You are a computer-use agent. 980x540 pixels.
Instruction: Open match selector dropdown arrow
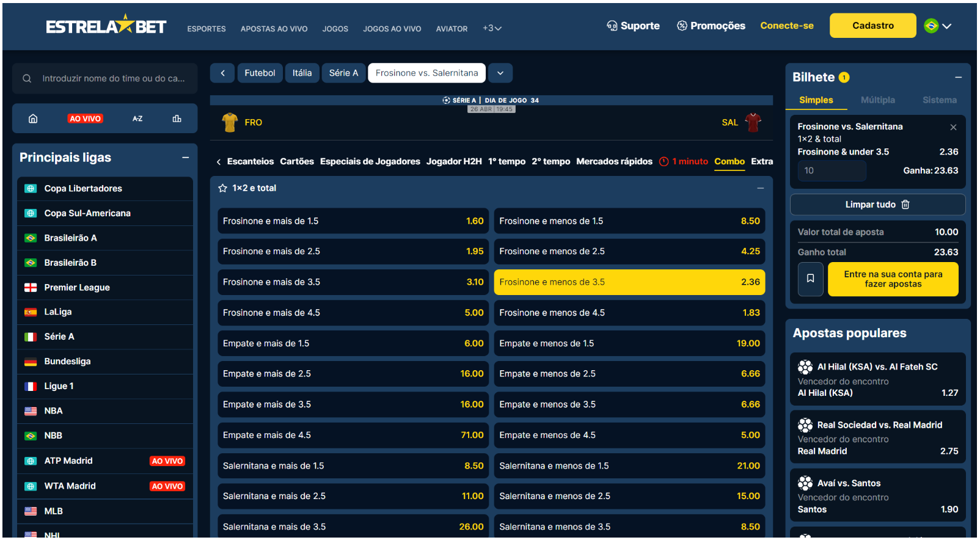(x=500, y=73)
